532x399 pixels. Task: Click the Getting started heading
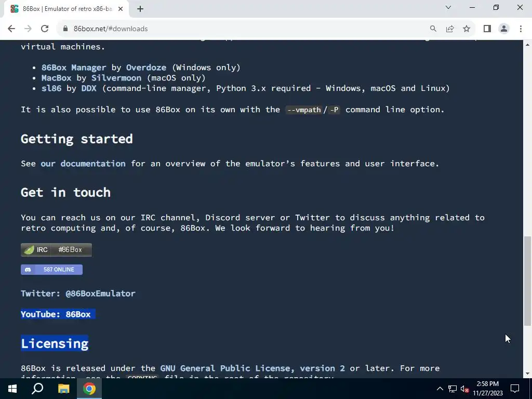tap(77, 139)
